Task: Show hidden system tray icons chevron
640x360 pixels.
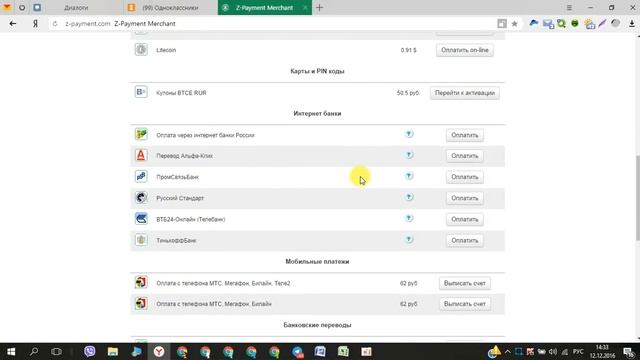Action: point(507,351)
